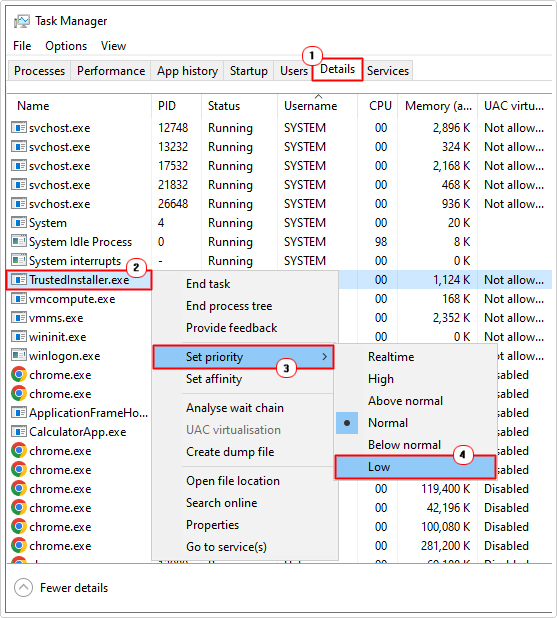Sort by the Username column header
Screen dimensions: 557x618
(317, 106)
